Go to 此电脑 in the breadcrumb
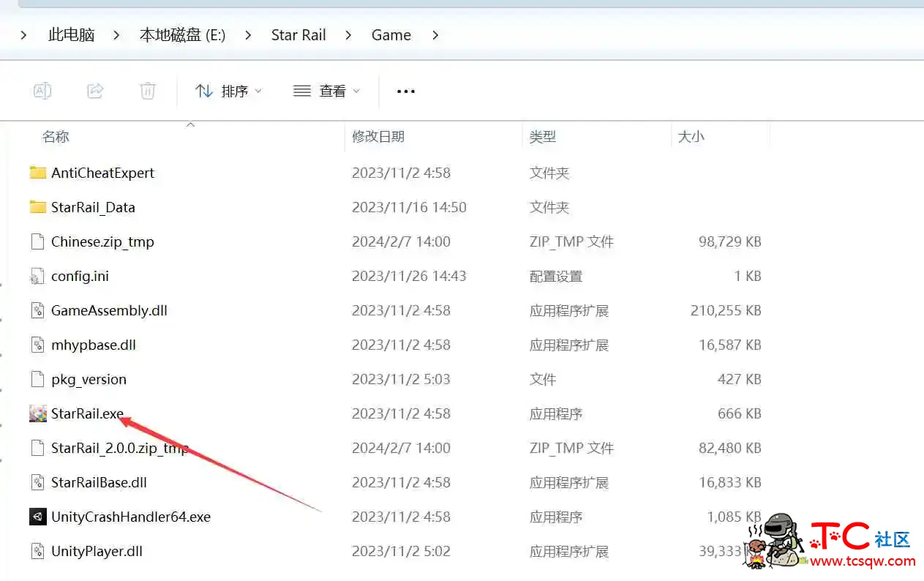Viewport: 924px width, 581px height. coord(71,34)
